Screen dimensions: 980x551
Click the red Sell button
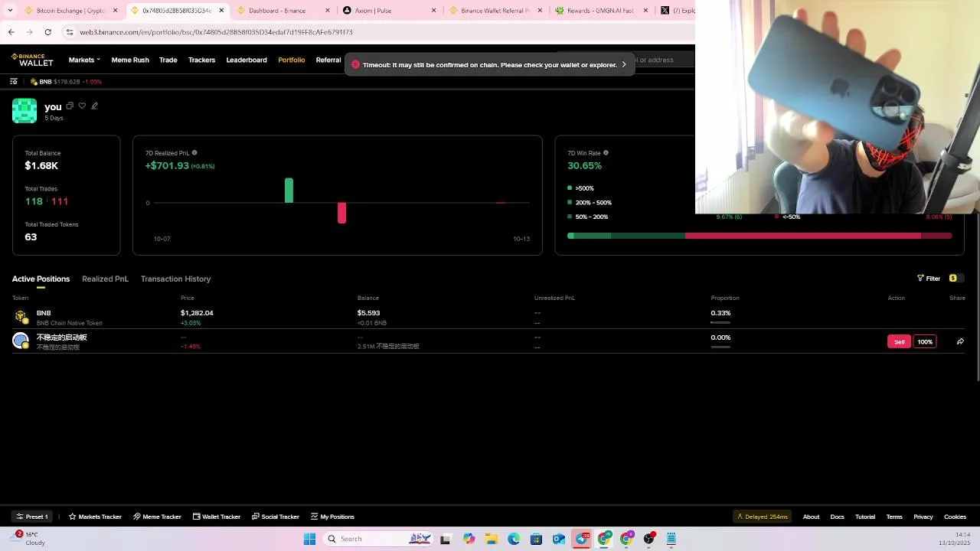[x=900, y=341]
